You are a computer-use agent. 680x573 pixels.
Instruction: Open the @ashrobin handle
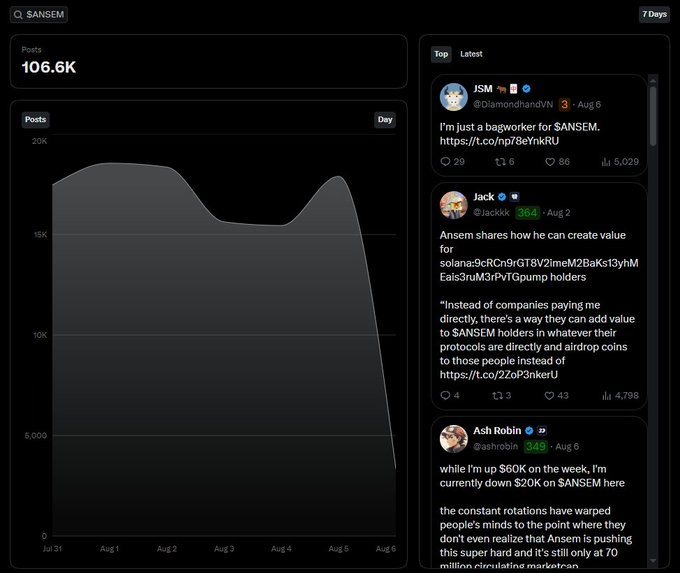click(496, 446)
